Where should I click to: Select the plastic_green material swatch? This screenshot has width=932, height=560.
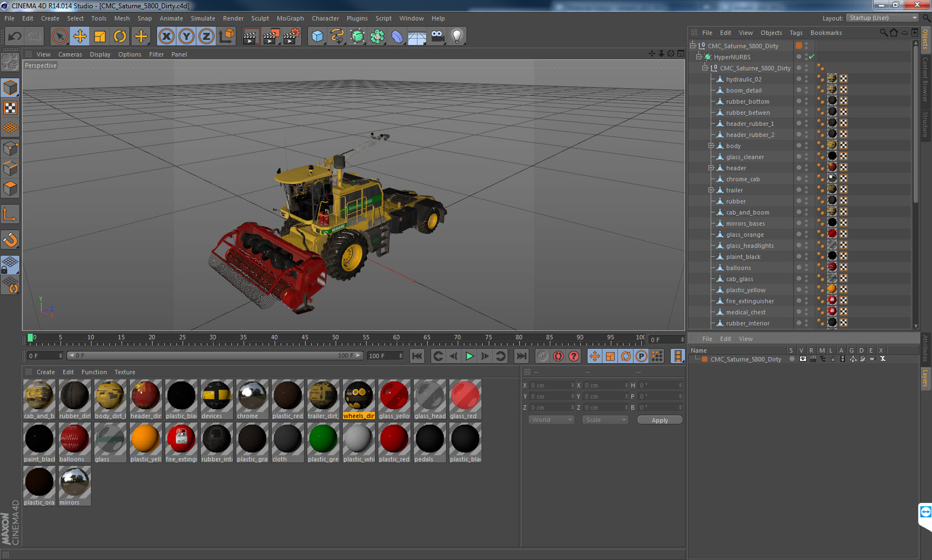click(323, 442)
